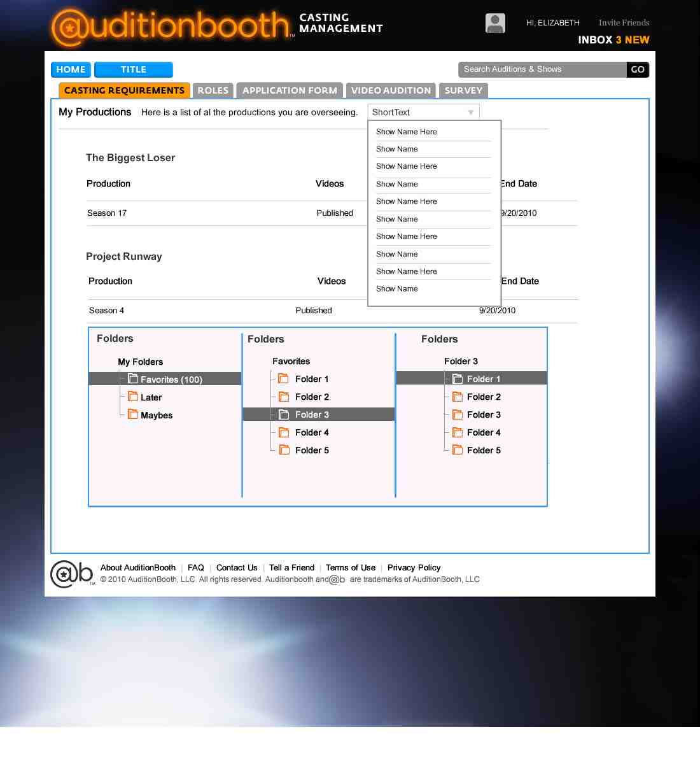Screen dimensions: 700x764
Task: Click Folder 2 icon under Favorites
Action: [284, 396]
